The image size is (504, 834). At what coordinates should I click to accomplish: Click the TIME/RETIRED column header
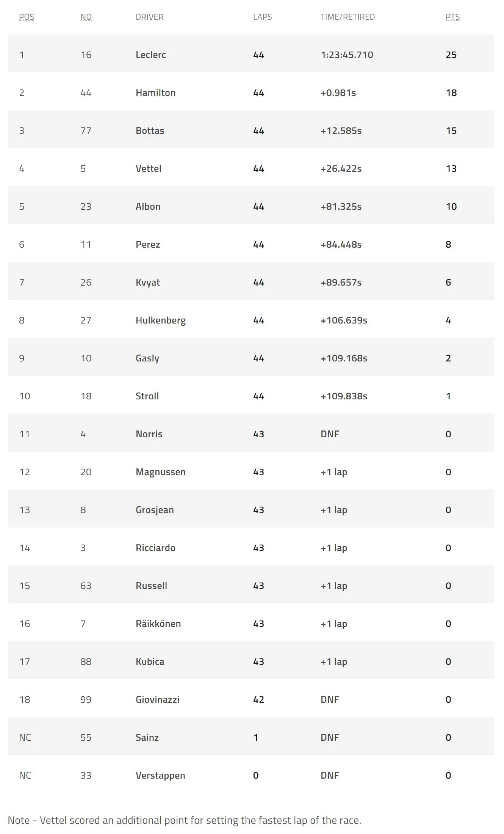(347, 17)
